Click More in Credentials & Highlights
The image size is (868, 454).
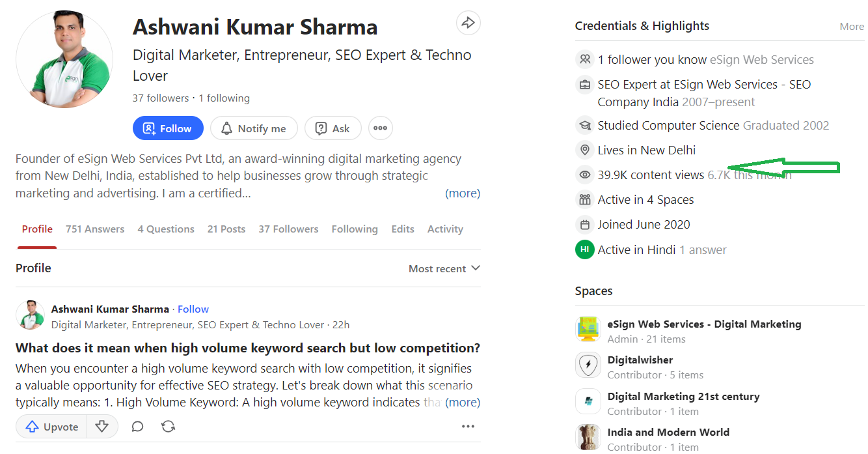click(x=851, y=27)
